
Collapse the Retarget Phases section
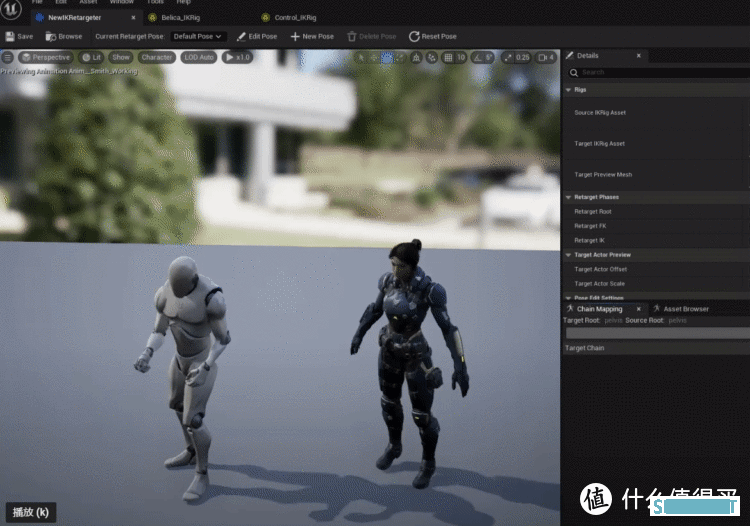[x=568, y=197]
